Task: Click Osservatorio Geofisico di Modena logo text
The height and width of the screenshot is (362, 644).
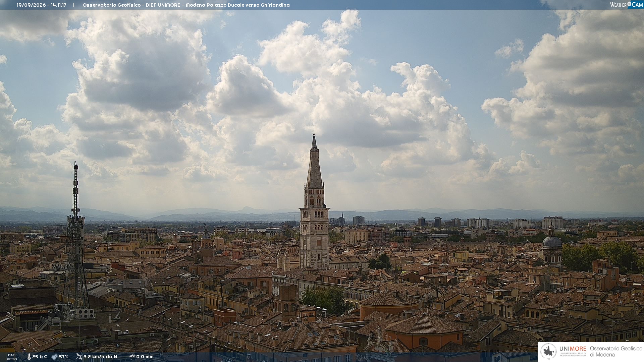Action: [x=616, y=352]
